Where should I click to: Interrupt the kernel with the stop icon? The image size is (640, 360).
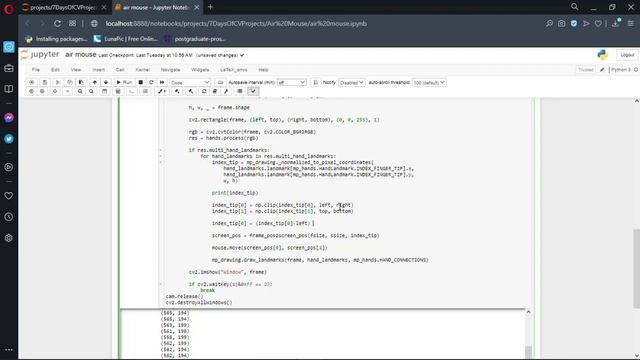click(x=140, y=82)
